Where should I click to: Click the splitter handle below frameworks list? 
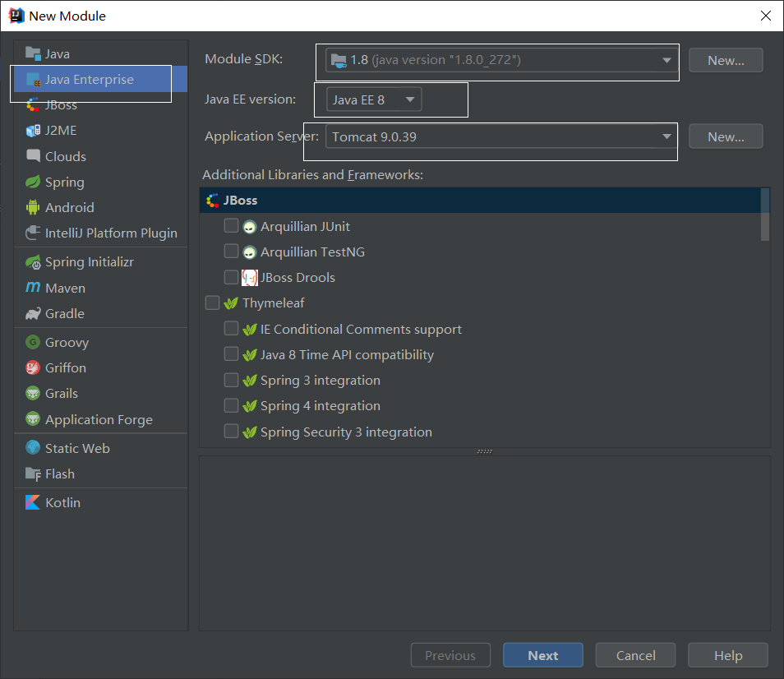point(485,451)
